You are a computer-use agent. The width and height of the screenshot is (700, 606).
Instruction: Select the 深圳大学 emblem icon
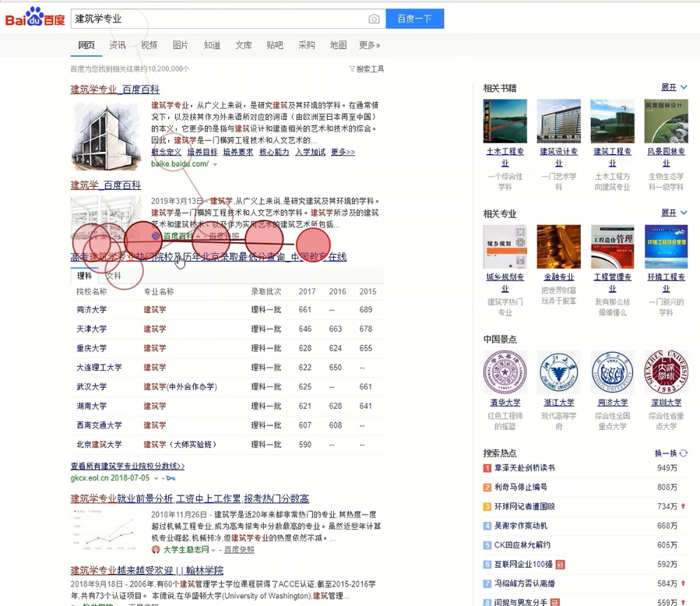(666, 372)
